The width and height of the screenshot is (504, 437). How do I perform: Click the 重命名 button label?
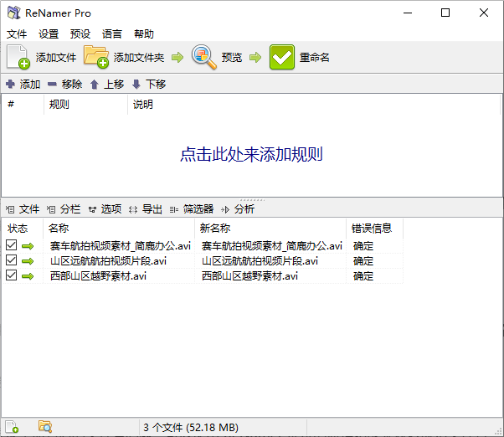(x=314, y=58)
